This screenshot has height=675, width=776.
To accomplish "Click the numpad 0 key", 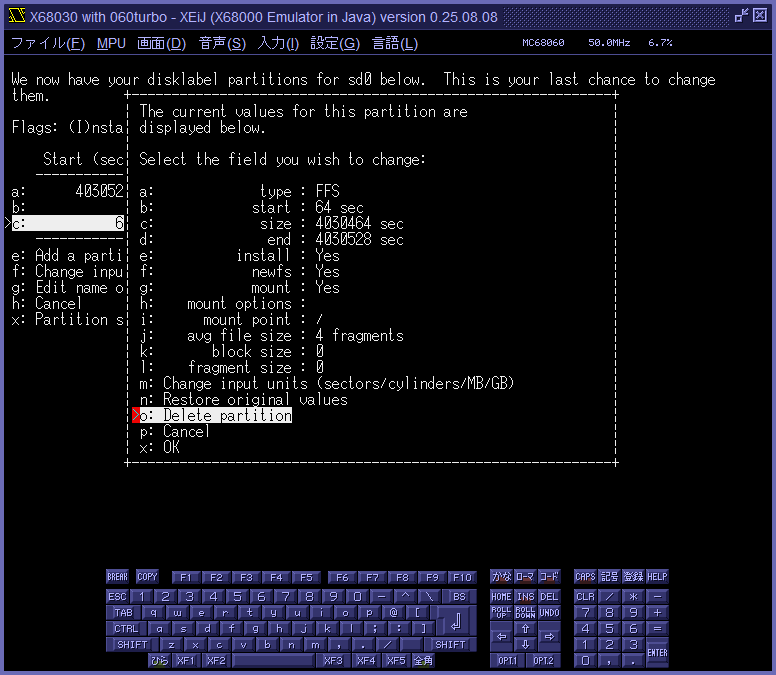I will (x=585, y=660).
